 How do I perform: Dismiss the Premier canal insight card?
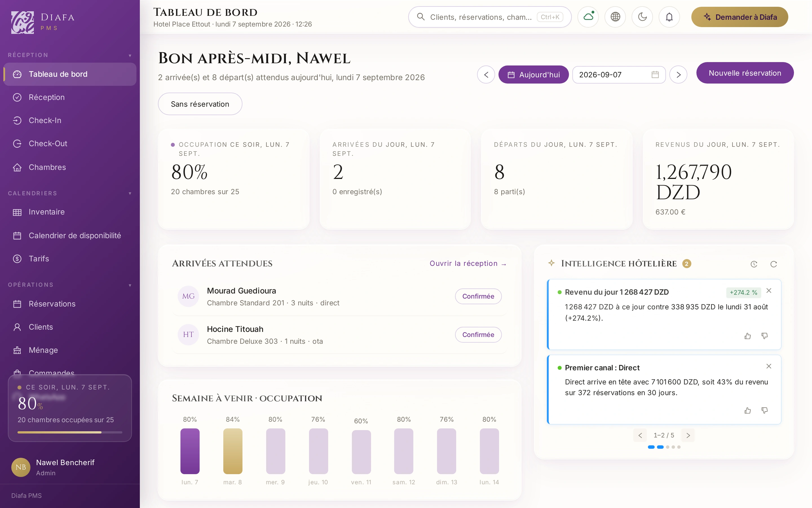[x=769, y=366]
